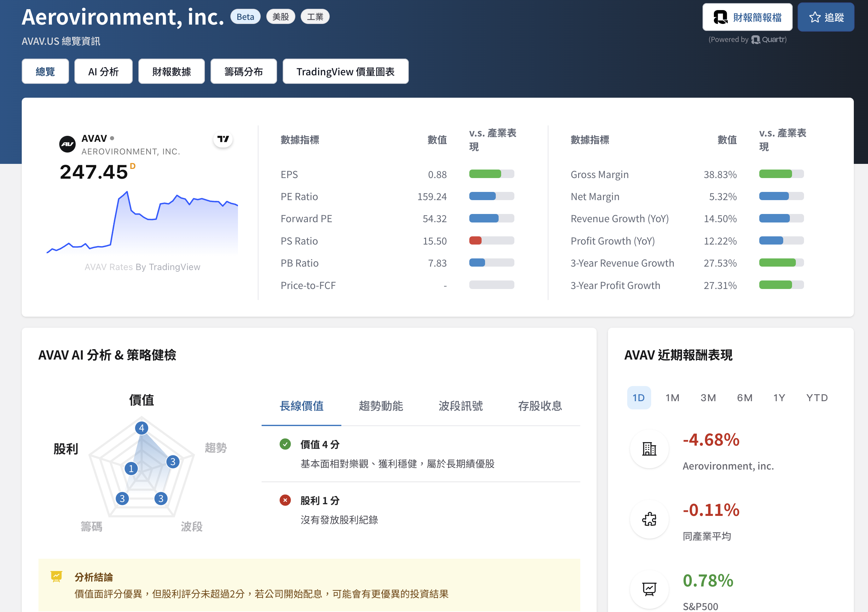Open the 財報數據 section
Screen dimensions: 868x612
[171, 72]
